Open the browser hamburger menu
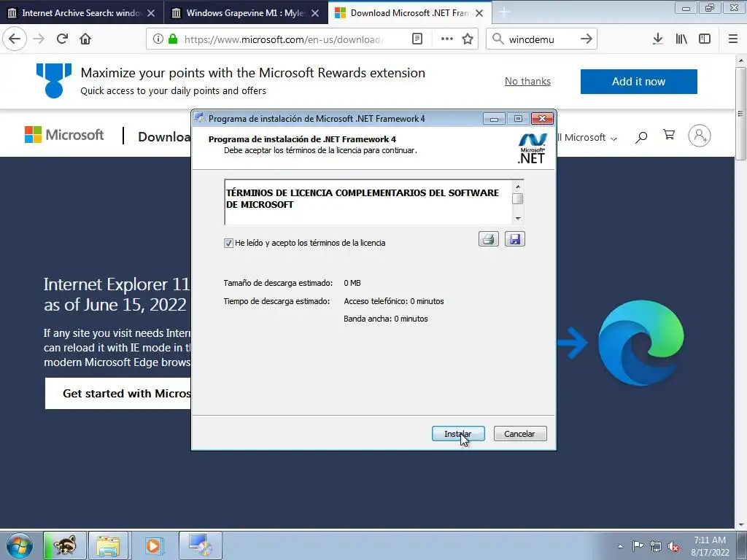Image resolution: width=747 pixels, height=560 pixels. click(733, 39)
